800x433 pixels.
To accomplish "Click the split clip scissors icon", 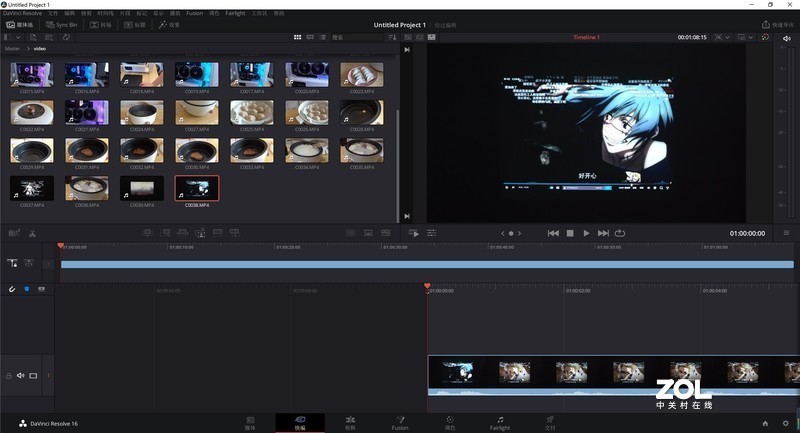I will click(x=32, y=233).
